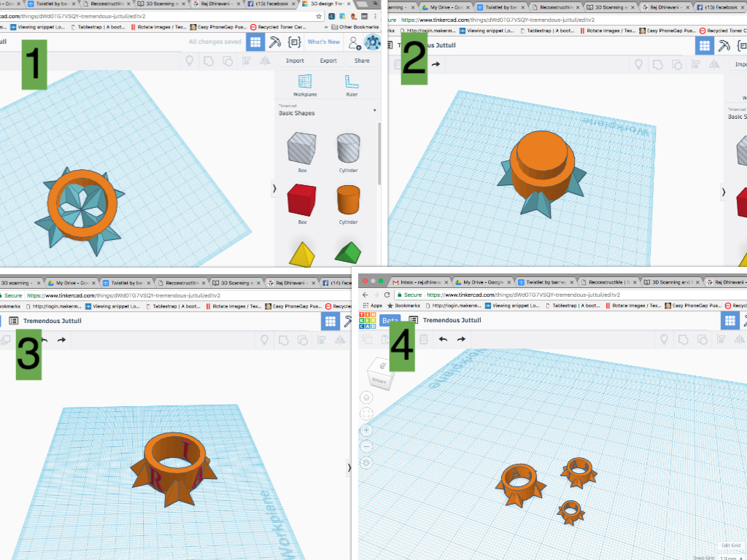Click the zoom in plus button in screenshot 4
Viewport: 747px width, 560px height.
click(366, 430)
